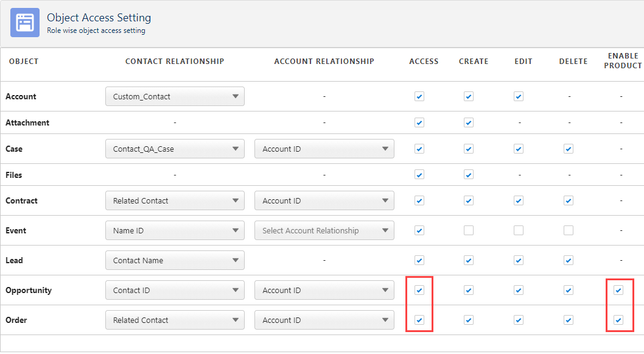The width and height of the screenshot is (644, 354).
Task: Uncheck Enable Product for Opportunity
Action: (x=618, y=291)
